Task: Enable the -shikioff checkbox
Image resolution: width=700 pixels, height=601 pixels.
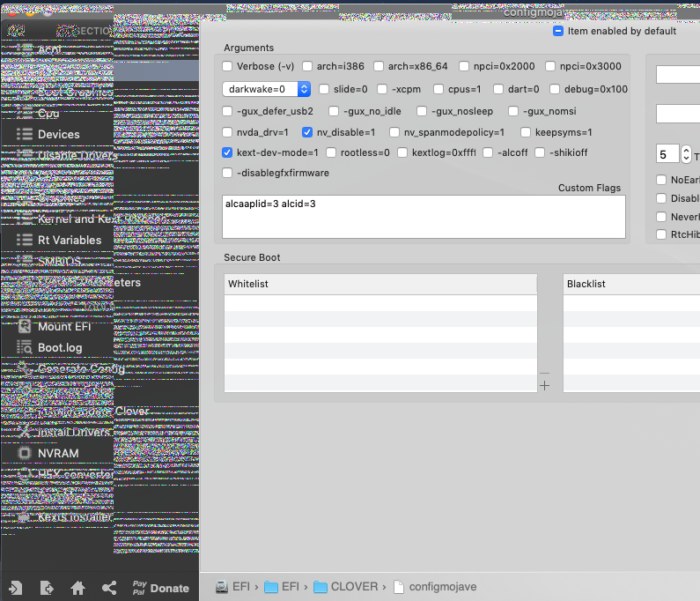Action: (540, 152)
